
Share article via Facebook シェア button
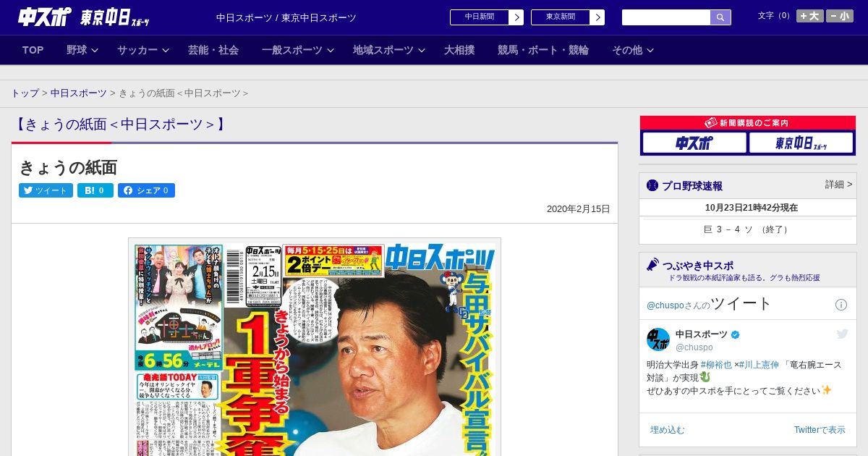(x=146, y=190)
